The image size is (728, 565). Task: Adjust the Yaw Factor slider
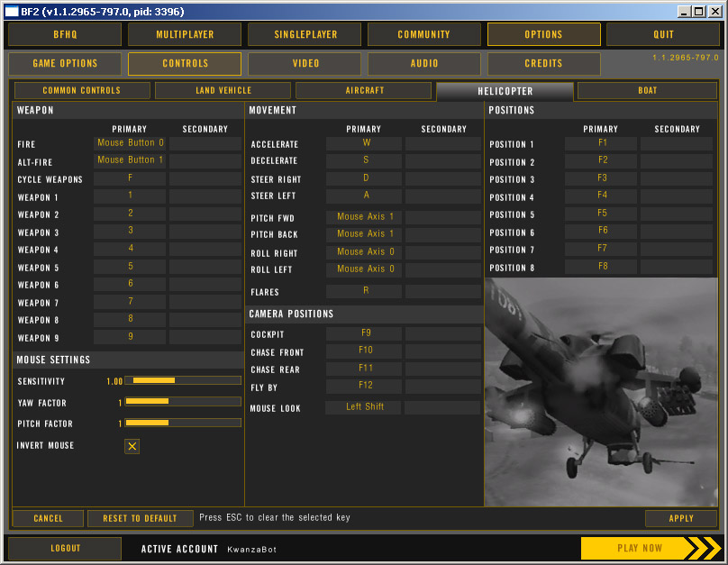[183, 402]
